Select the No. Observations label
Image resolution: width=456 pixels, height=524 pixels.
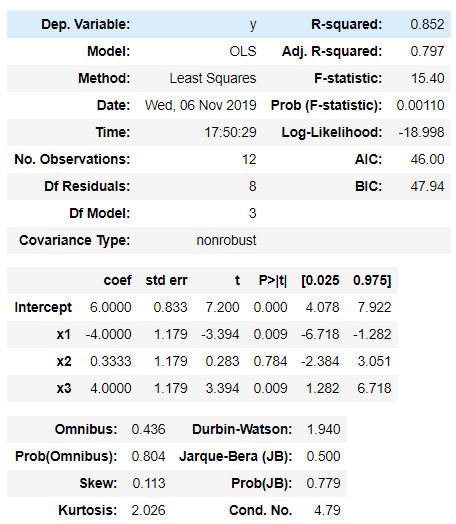(x=72, y=159)
